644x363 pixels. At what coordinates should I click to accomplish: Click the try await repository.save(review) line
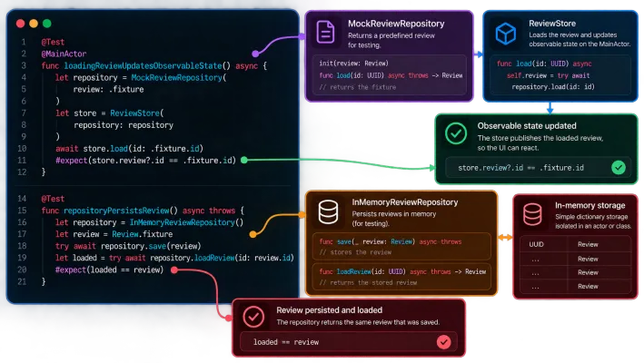pyautogui.click(x=128, y=246)
